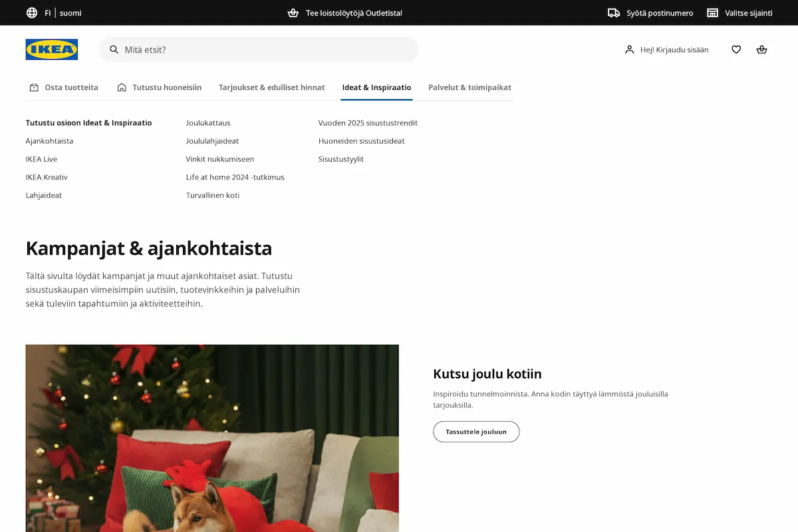The height and width of the screenshot is (532, 798).
Task: Open the Osta tuotteita menu
Action: coord(64,87)
